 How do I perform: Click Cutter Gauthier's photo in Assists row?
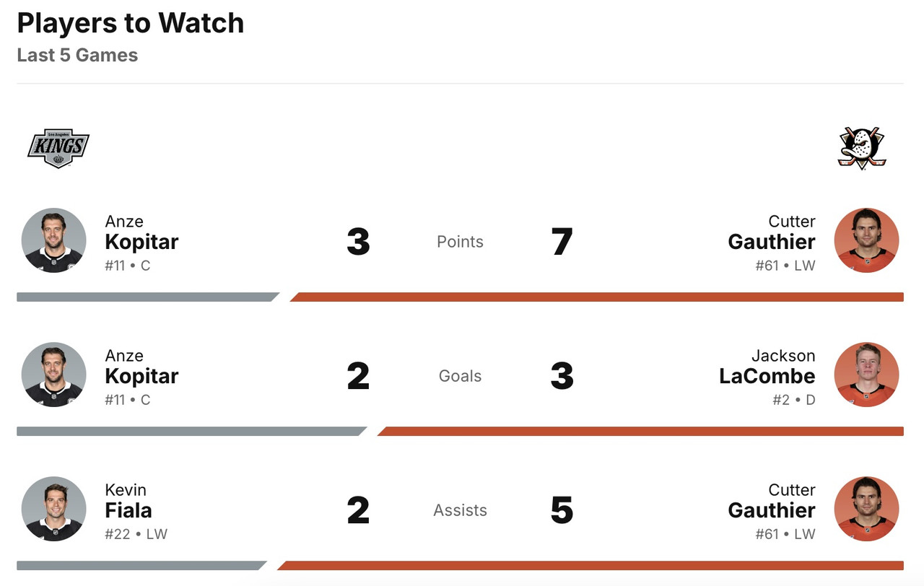pyautogui.click(x=866, y=509)
